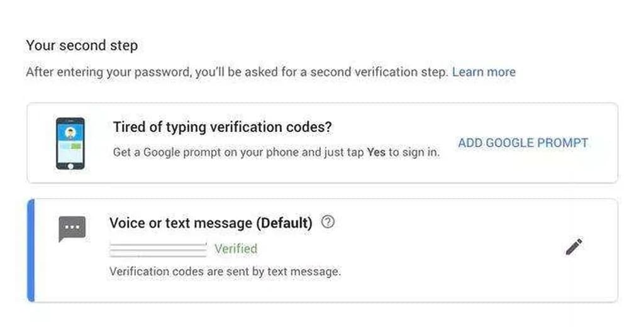Click the speech bubble message icon
Viewport: 644px width, 332px height.
pyautogui.click(x=72, y=229)
